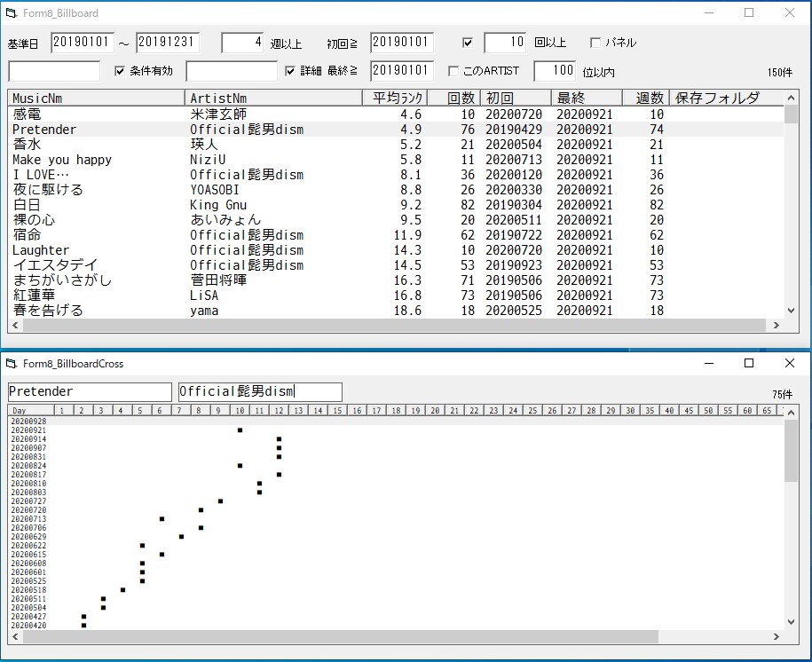Select the 白日 row by King Gnu

(396, 205)
